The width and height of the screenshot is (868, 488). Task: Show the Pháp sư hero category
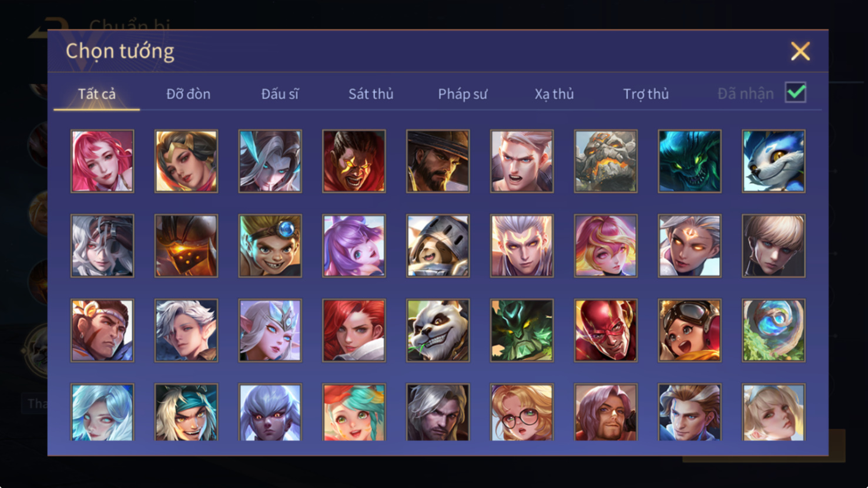click(x=463, y=94)
